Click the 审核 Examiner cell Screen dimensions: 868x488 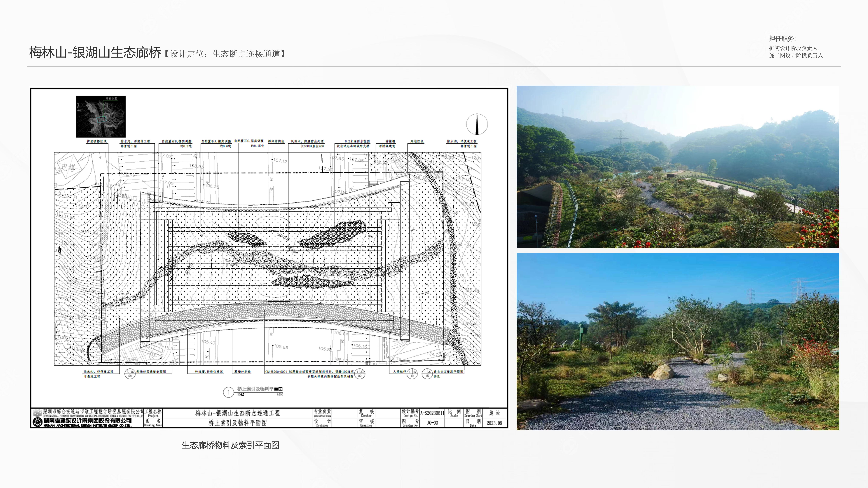pos(366,423)
